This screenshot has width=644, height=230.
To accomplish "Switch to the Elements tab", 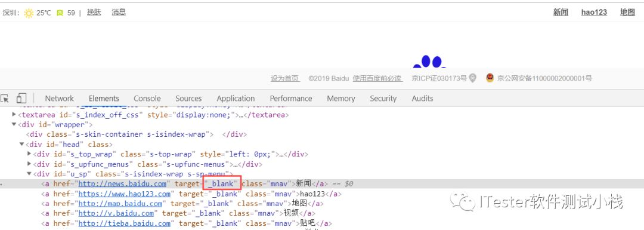I will [x=104, y=99].
